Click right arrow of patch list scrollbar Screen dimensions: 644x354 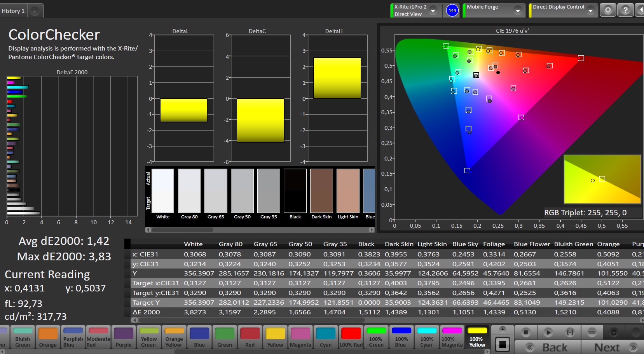[488, 352]
